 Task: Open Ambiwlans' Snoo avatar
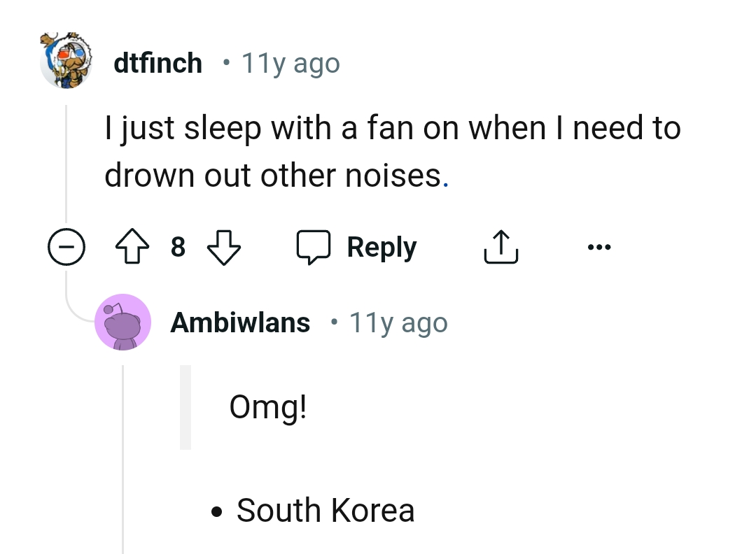click(123, 322)
